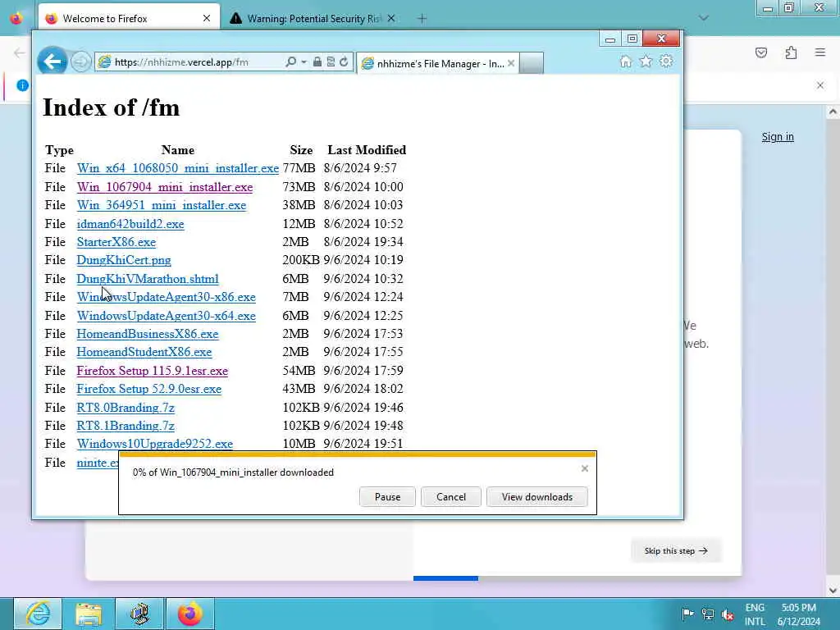840x630 pixels.
Task: Click HomeandStudentX86.exe link
Action: 144,353
